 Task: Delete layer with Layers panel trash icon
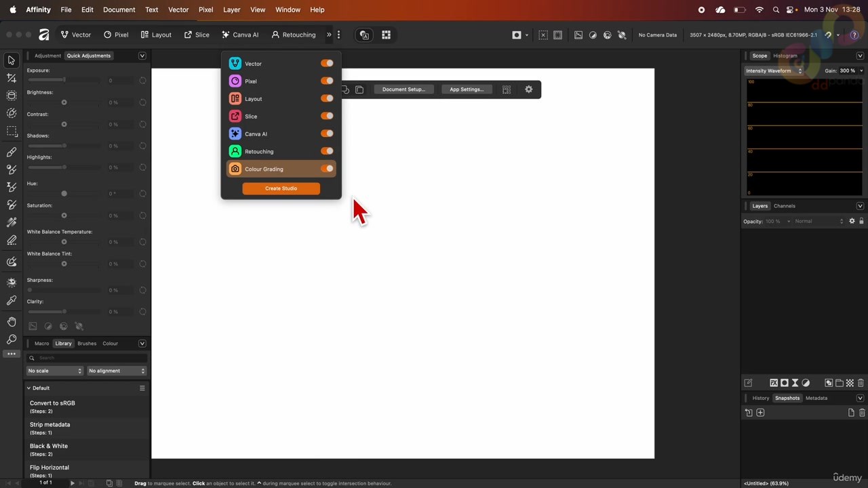click(x=861, y=383)
